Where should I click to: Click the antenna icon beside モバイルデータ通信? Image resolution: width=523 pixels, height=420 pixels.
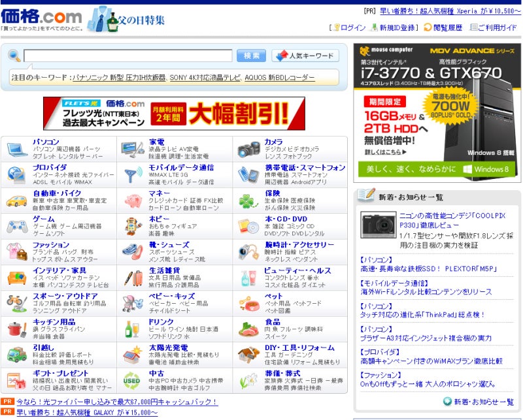click(133, 175)
